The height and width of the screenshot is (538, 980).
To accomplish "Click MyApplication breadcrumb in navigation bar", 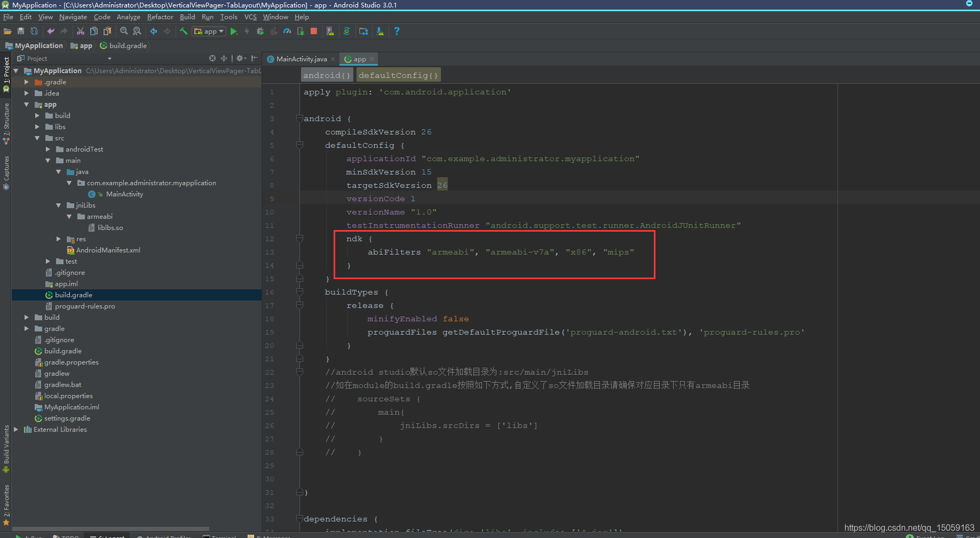I will click(x=34, y=46).
